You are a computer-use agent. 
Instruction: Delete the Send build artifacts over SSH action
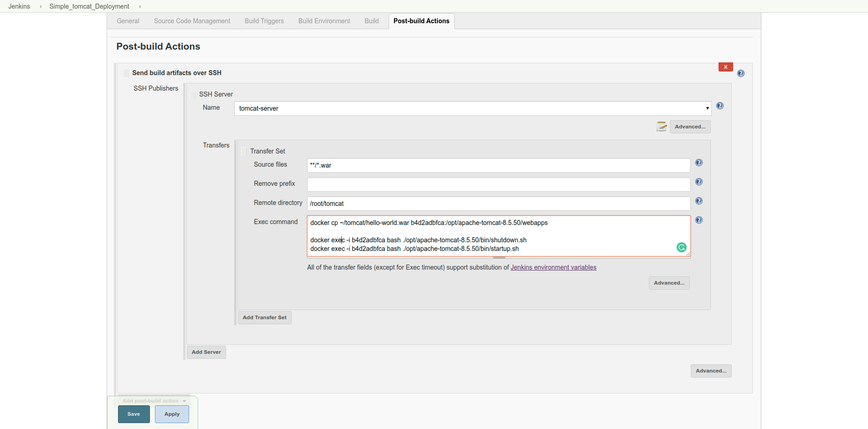point(725,67)
